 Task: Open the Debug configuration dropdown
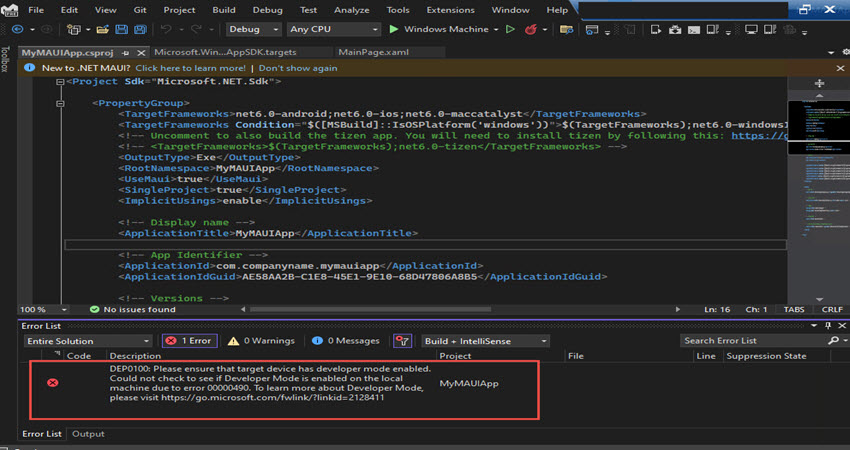[250, 30]
